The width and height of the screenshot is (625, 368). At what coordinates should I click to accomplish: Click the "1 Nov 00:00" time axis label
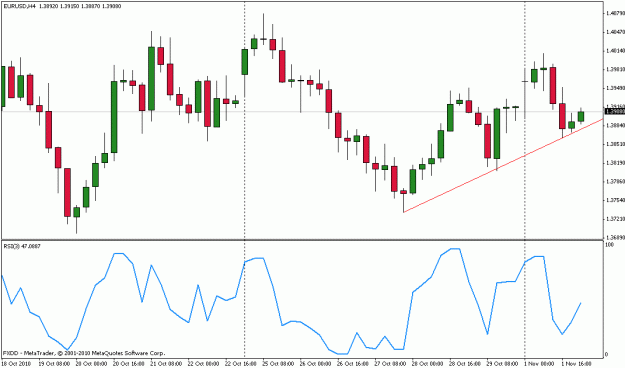click(540, 364)
